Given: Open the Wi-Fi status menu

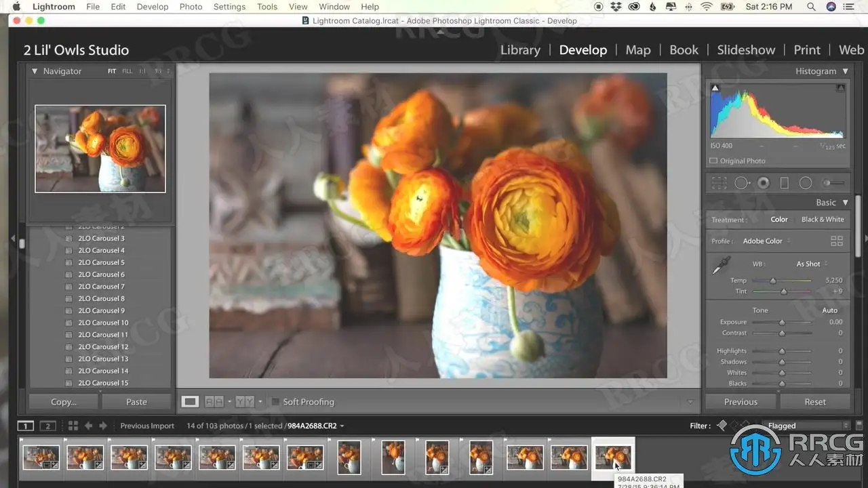Looking at the screenshot, I should tap(707, 7).
